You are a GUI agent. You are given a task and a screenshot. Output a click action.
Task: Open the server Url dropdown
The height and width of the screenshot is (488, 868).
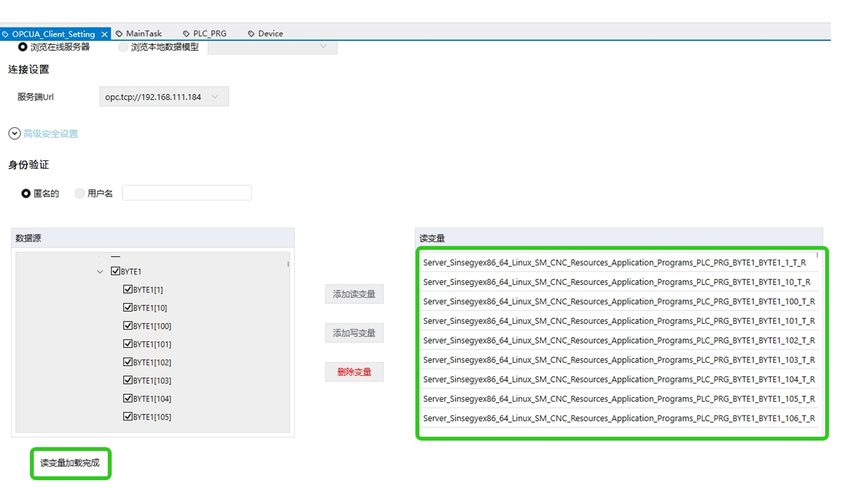coord(215,97)
